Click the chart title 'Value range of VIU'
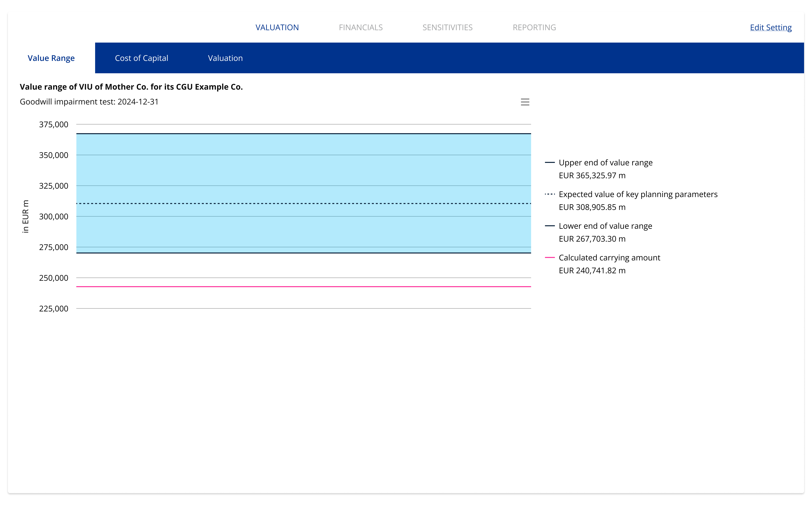 [x=131, y=87]
